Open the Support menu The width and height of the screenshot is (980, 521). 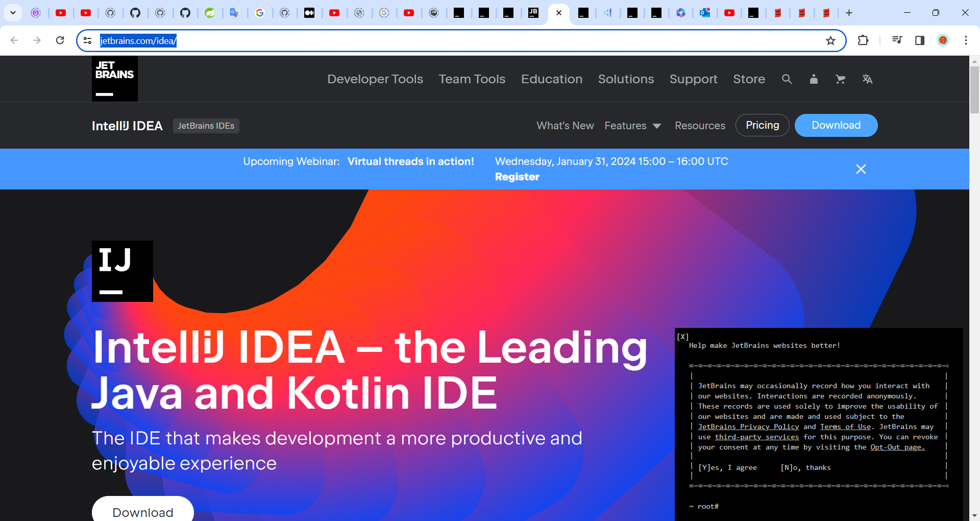(x=694, y=79)
